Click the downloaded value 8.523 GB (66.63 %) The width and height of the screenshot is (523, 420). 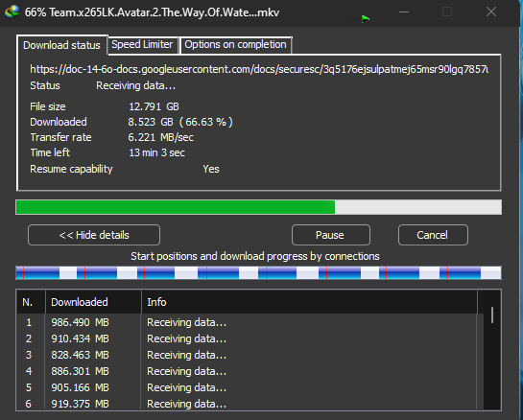(x=180, y=122)
